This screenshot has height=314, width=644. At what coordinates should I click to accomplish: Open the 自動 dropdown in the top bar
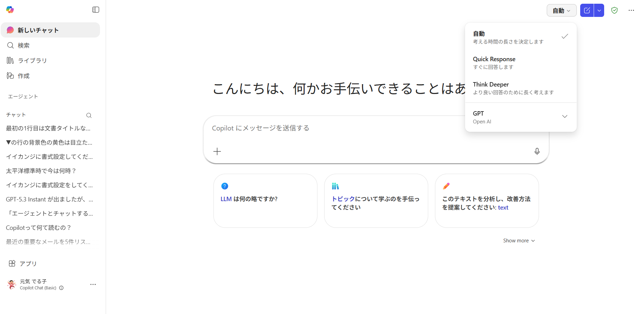click(561, 10)
